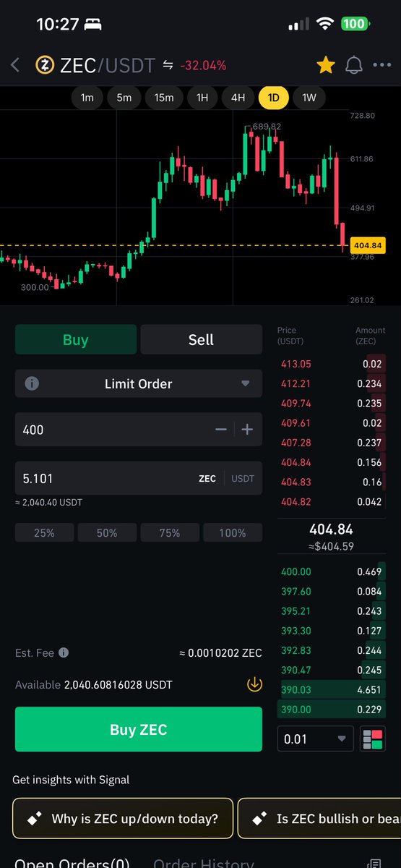Tap the bid price 400.00
Image resolution: width=401 pixels, height=868 pixels.
296,571
